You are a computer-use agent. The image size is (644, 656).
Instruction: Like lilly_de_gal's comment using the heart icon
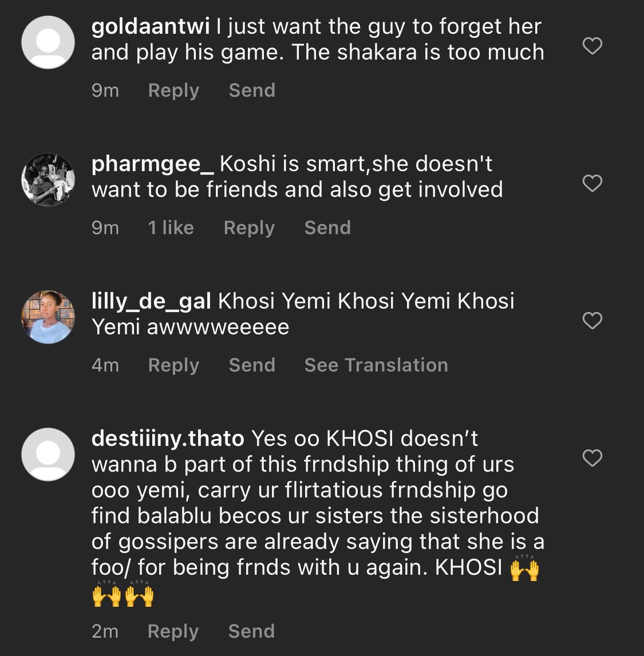592,321
